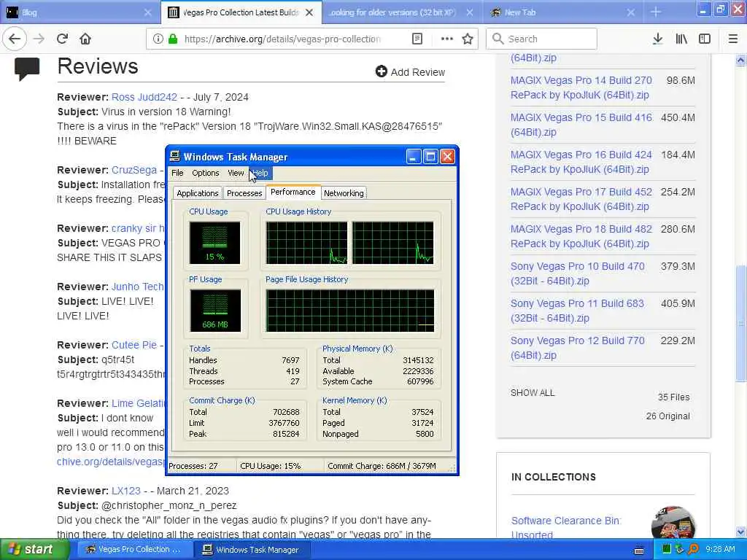
Task: Close the New Tab tab
Action: pyautogui.click(x=630, y=12)
